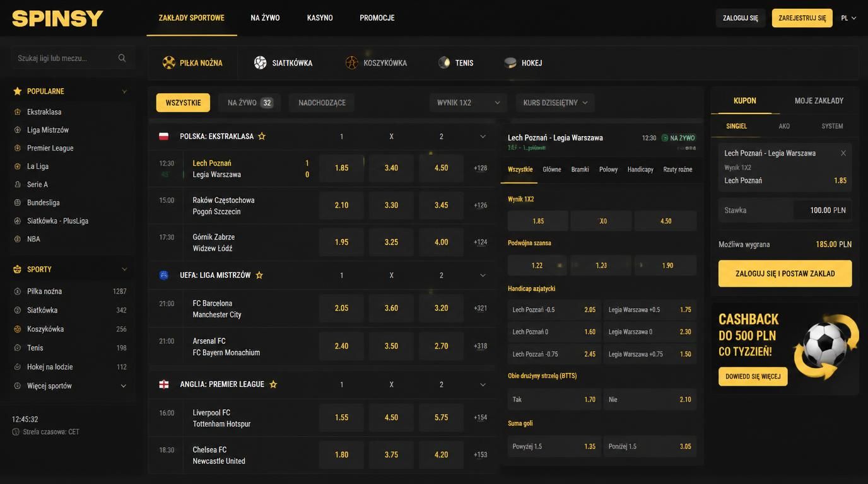Click the Zarejestruj się button
Viewport: 868px width, 484px height.
(802, 18)
